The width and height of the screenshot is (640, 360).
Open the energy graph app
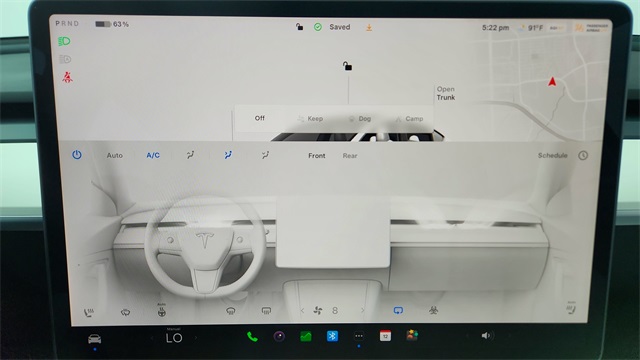[x=306, y=336]
